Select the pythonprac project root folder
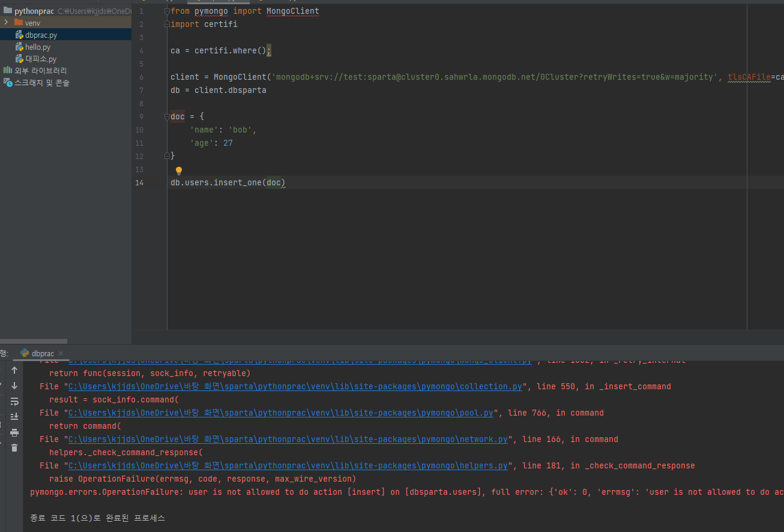784x532 pixels. coord(35,11)
